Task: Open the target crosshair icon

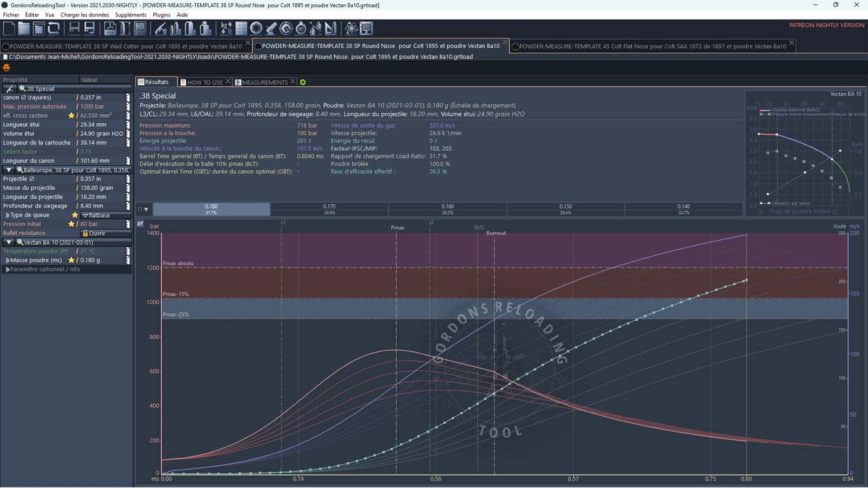Action: (x=286, y=28)
